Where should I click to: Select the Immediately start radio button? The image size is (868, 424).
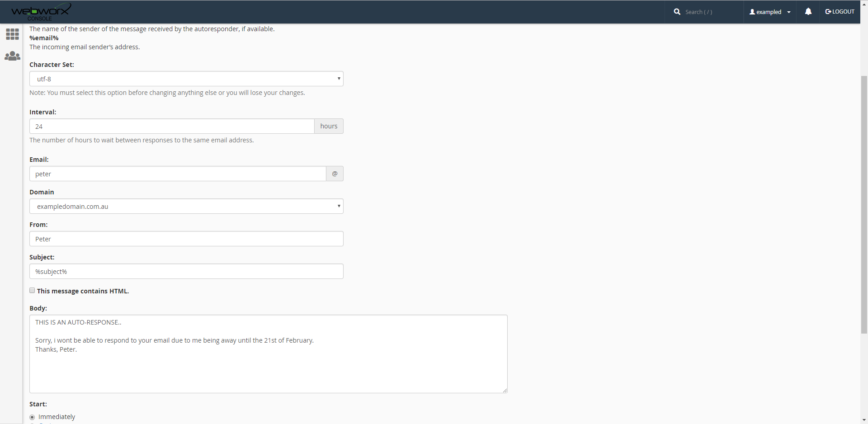(32, 417)
